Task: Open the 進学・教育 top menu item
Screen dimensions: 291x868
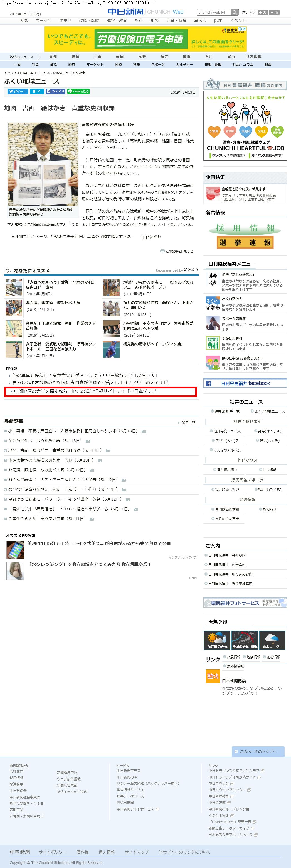Action: (x=117, y=21)
